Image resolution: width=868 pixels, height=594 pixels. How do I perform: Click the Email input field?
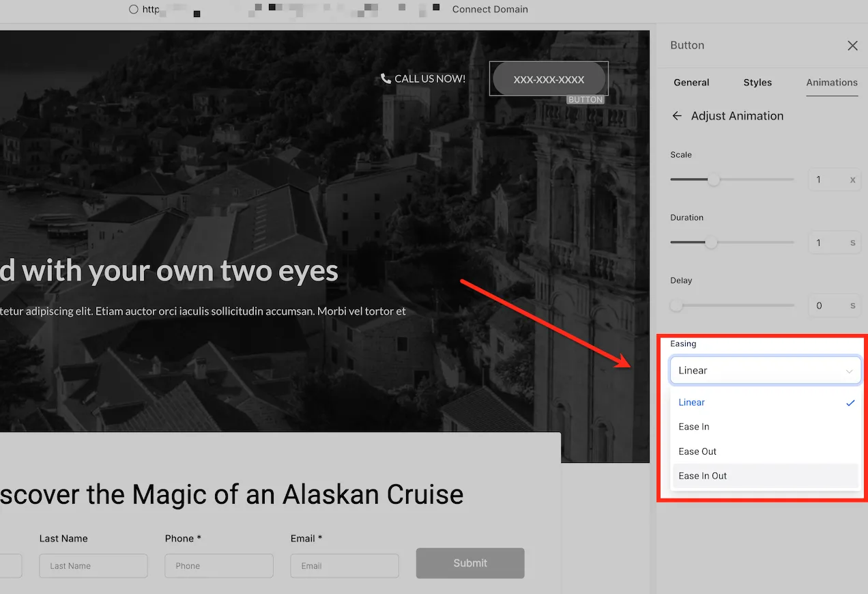coord(345,566)
